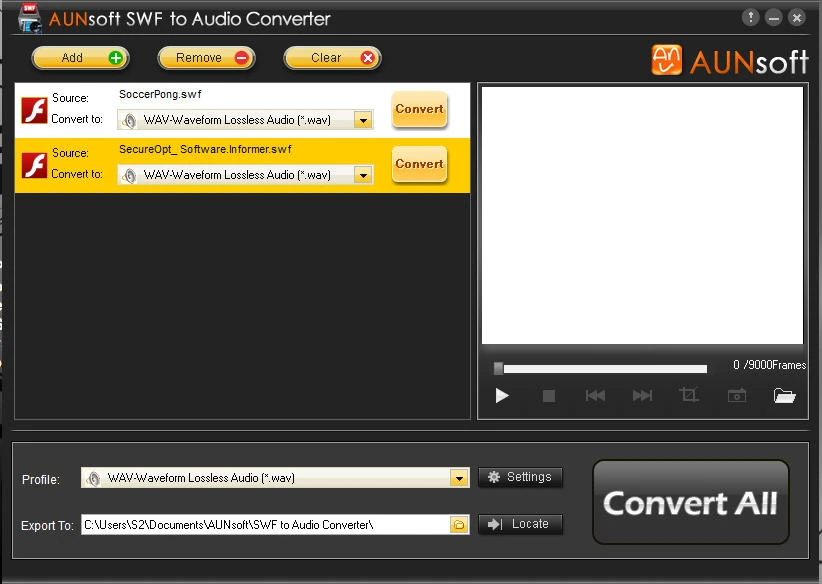Screen dimensions: 822x584
Task: Select the crop tool icon
Action: [689, 396]
